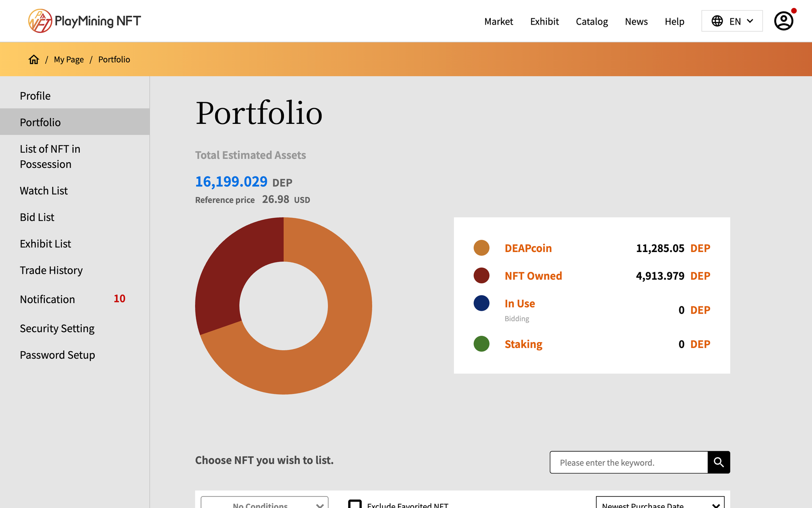Click the orange DEAPcoin legend dot
This screenshot has height=508, width=812.
click(x=481, y=248)
